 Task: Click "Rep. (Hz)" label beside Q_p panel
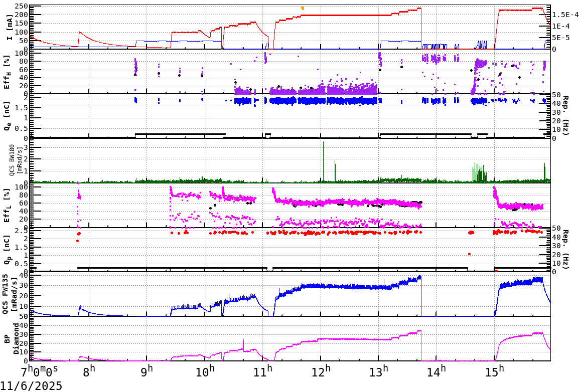(565, 249)
